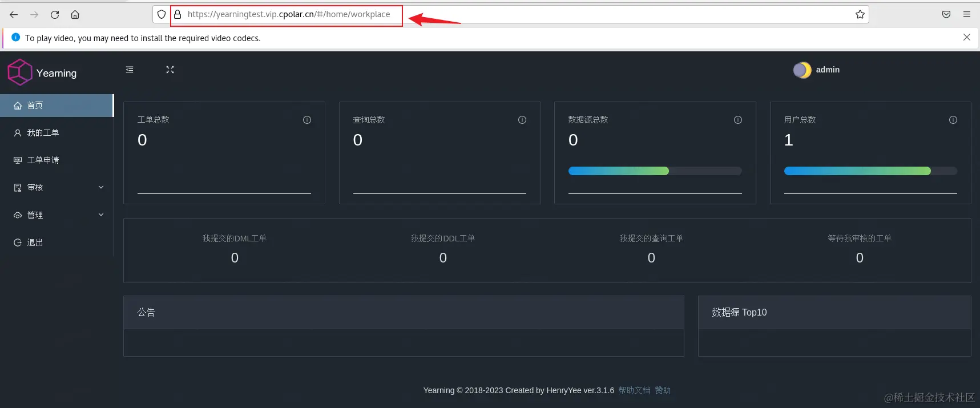This screenshot has height=408, width=980.
Task: Collapse sidebar with the menu fold icon
Action: click(130, 70)
